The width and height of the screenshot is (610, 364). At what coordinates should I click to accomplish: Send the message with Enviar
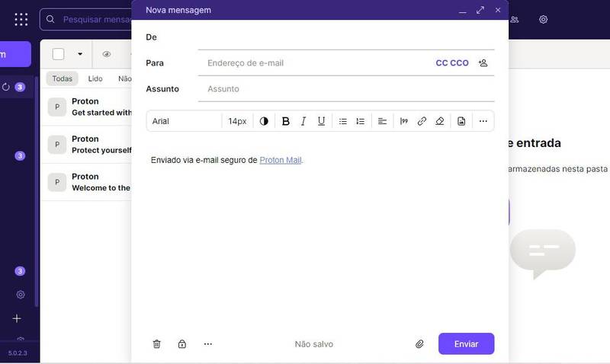[466, 343]
